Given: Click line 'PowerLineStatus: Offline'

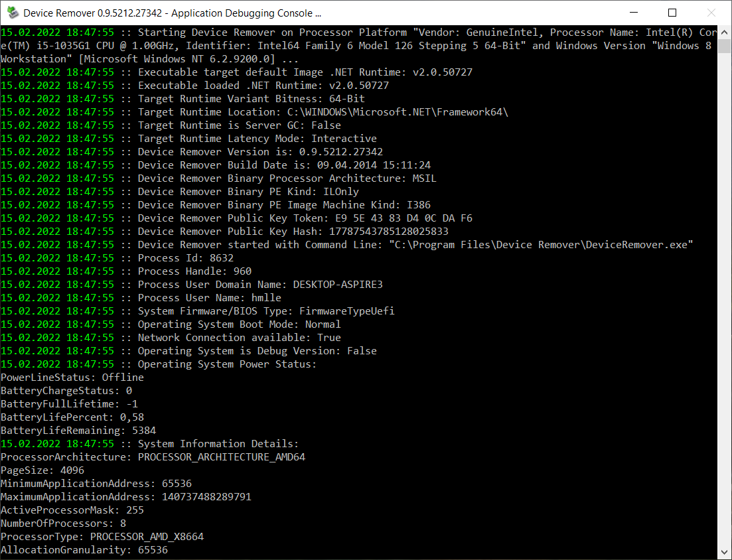Looking at the screenshot, I should tap(72, 378).
